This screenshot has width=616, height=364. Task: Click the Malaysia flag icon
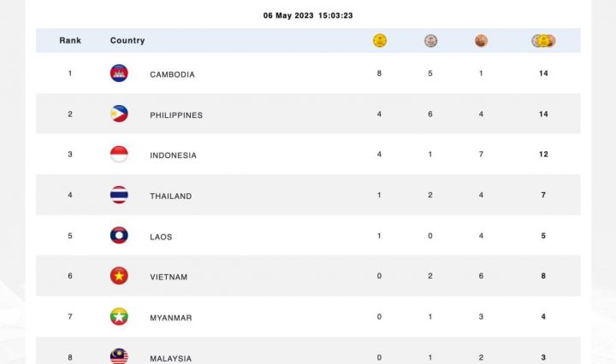[119, 356]
